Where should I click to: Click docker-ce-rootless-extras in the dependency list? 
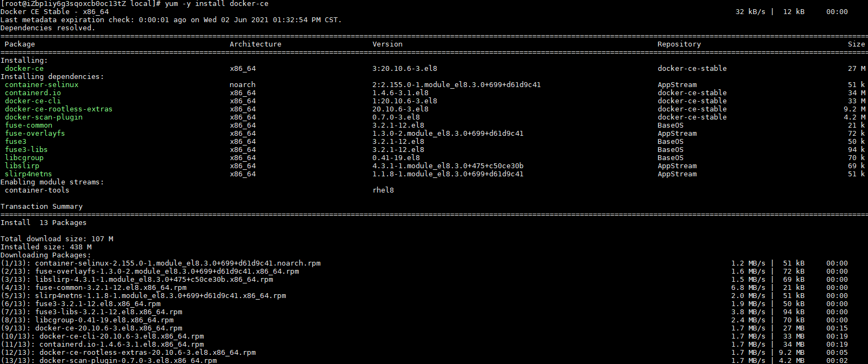(59, 109)
